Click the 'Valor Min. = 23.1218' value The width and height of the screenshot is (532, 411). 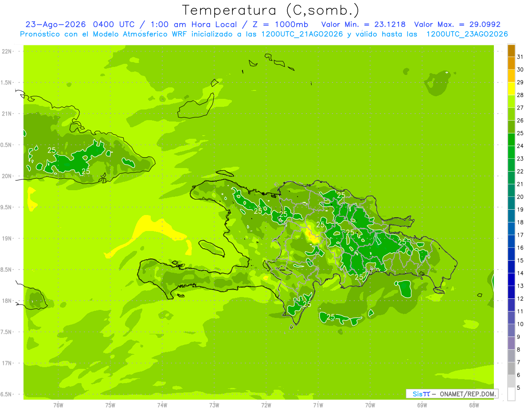click(363, 24)
